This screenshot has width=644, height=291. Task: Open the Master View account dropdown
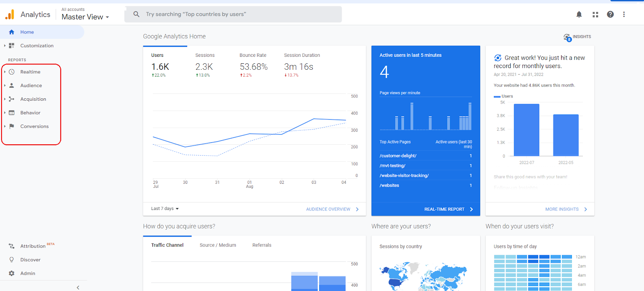point(85,17)
